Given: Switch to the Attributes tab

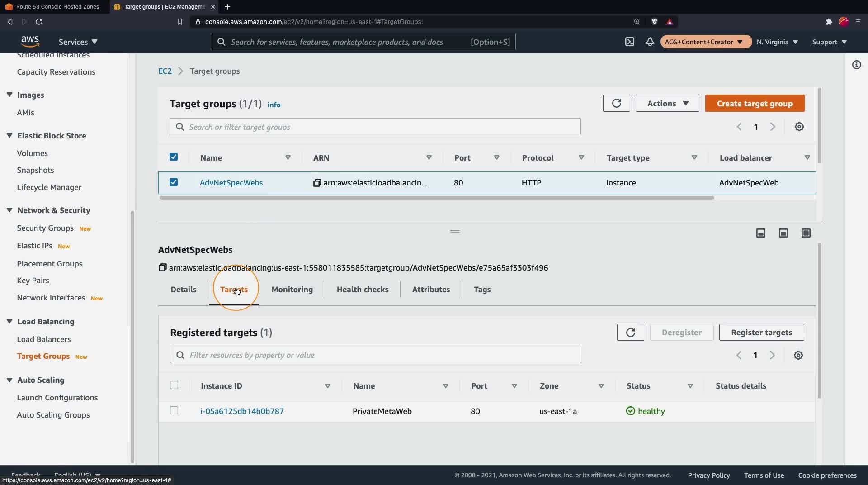Looking at the screenshot, I should 431,290.
